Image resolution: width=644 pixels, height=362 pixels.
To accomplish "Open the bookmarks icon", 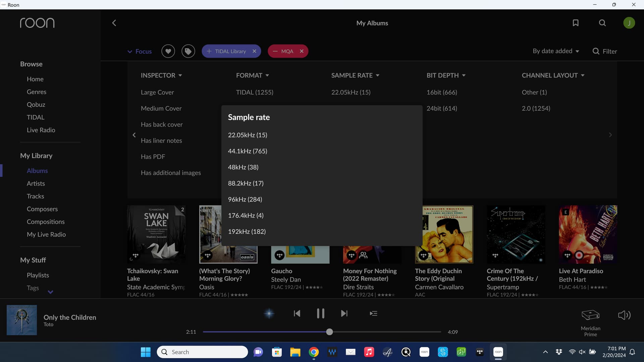I will (576, 23).
